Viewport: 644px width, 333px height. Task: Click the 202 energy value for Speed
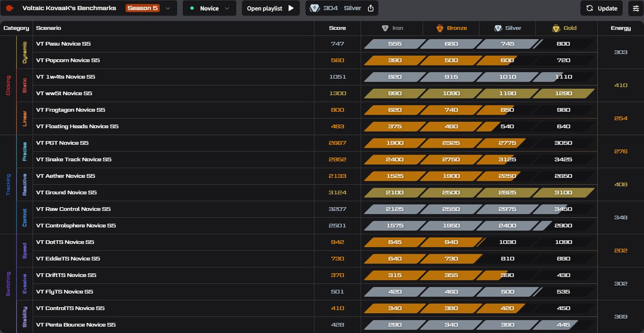620,250
